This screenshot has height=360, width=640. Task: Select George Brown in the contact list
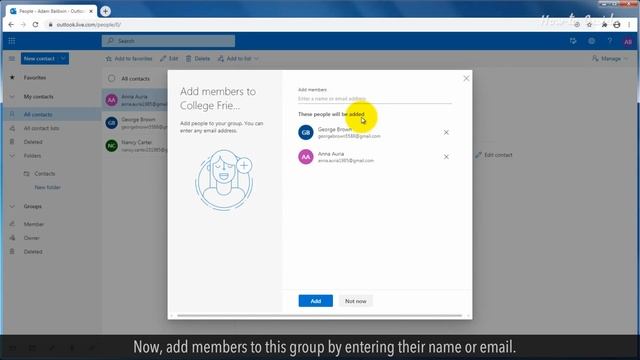[x=135, y=123]
